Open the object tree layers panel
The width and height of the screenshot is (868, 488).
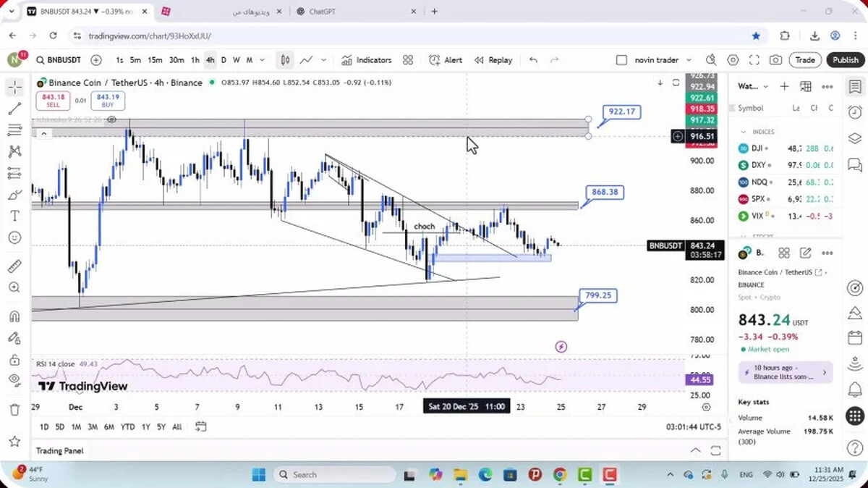[854, 138]
